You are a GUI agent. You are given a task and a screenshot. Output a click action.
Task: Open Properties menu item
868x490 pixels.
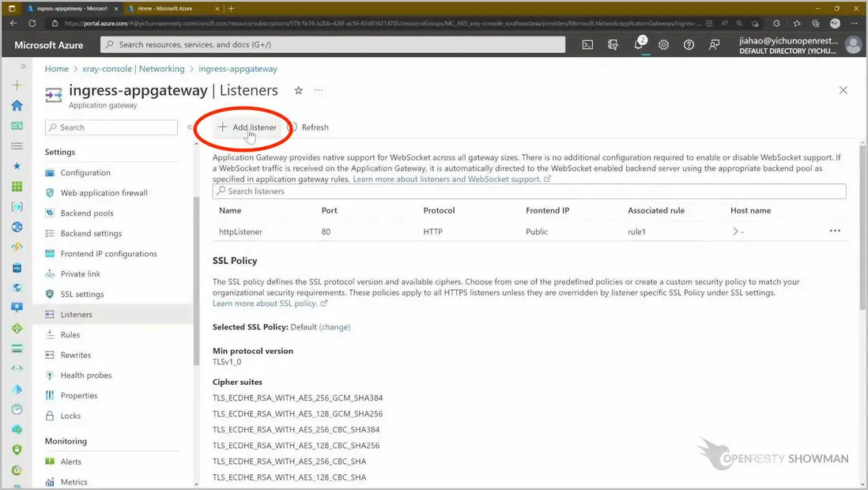coord(78,396)
